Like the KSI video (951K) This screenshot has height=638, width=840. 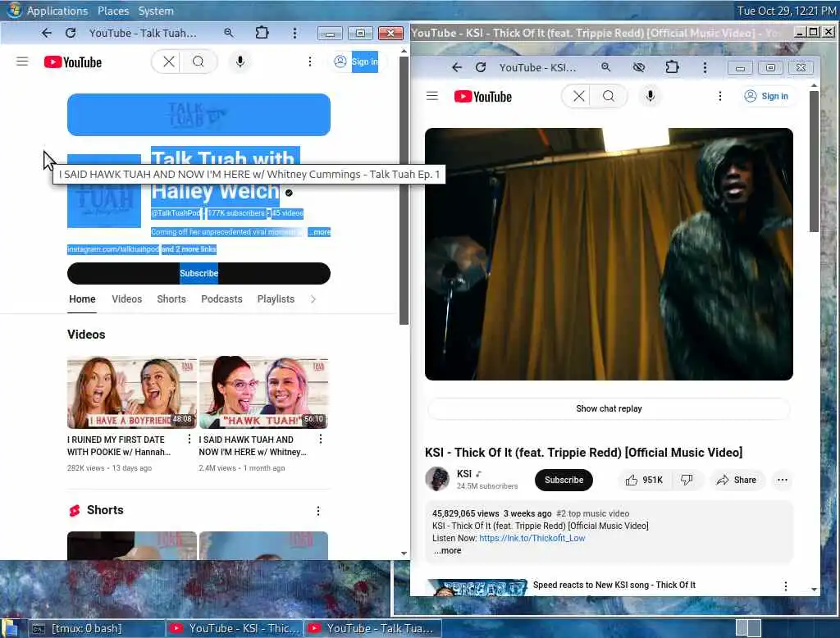[x=645, y=480]
